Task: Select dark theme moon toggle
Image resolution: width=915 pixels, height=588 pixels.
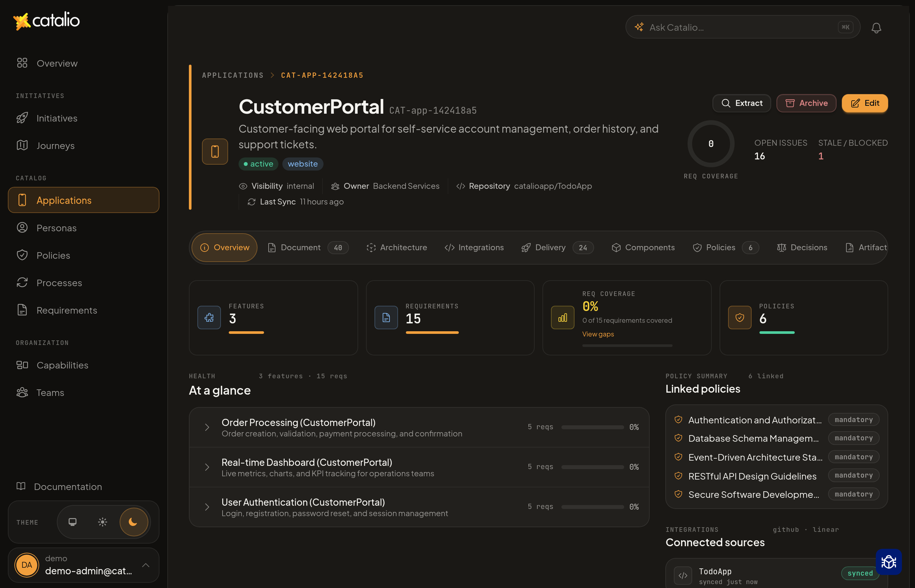Action: click(x=133, y=522)
